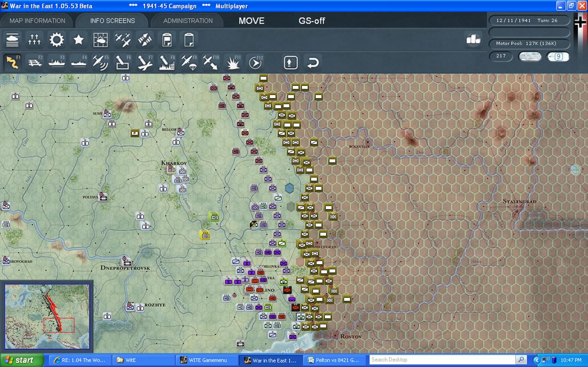Viewport: 588px width, 367px height.
Task: Switch to Pelton vs 8421 taskbar item
Action: point(335,360)
